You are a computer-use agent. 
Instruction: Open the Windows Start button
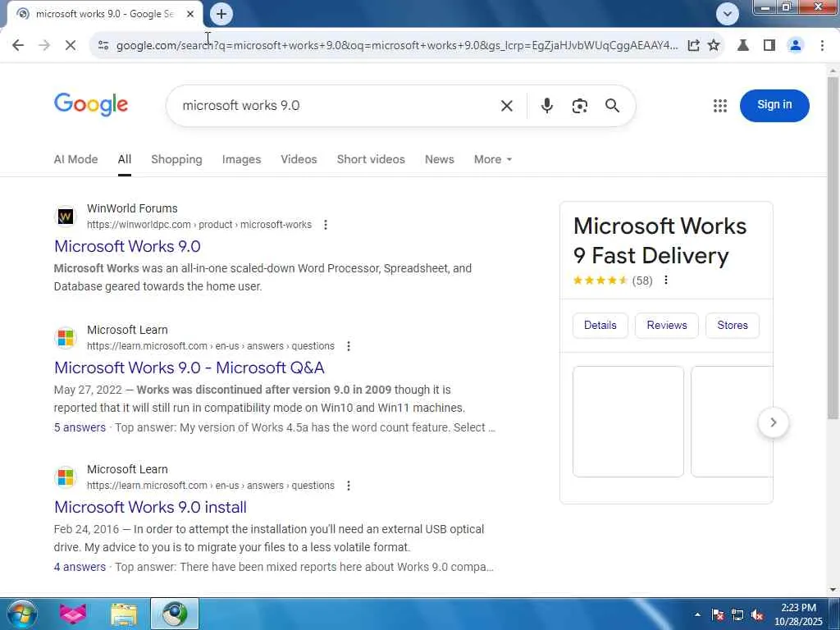pyautogui.click(x=22, y=614)
